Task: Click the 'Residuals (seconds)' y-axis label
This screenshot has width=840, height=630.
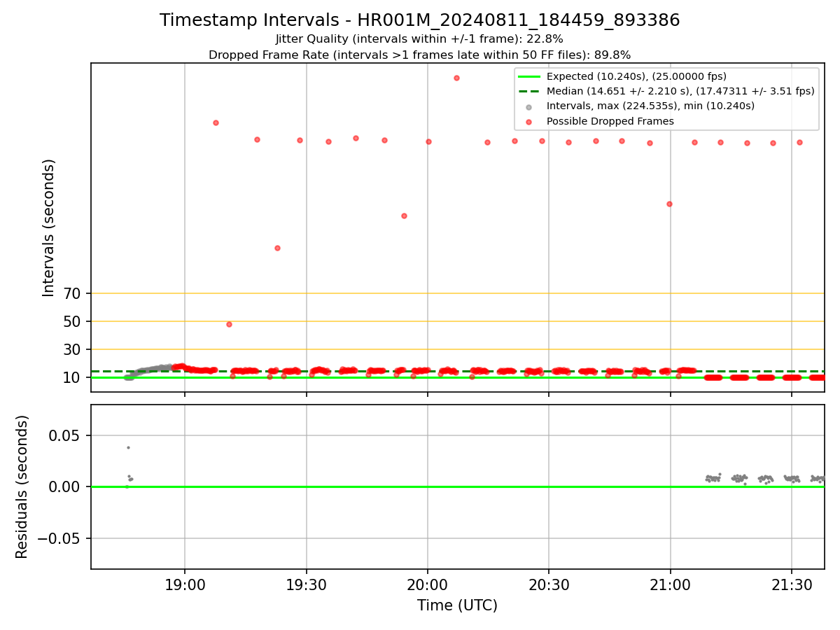Action: pyautogui.click(x=22, y=486)
